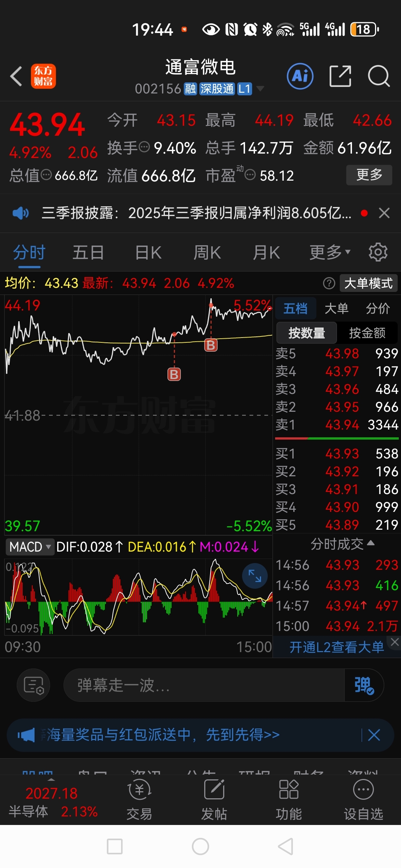Expand the 半导体 sector index panel

(x=51, y=780)
